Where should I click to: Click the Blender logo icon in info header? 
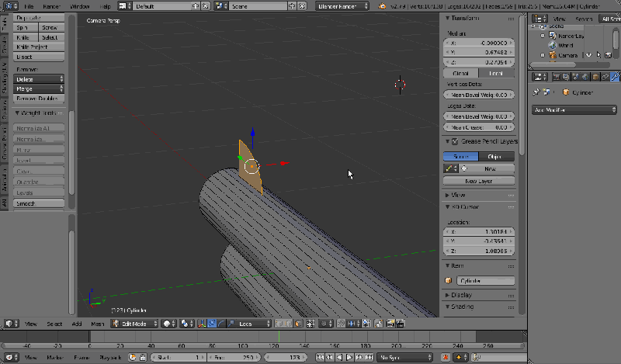[382, 6]
